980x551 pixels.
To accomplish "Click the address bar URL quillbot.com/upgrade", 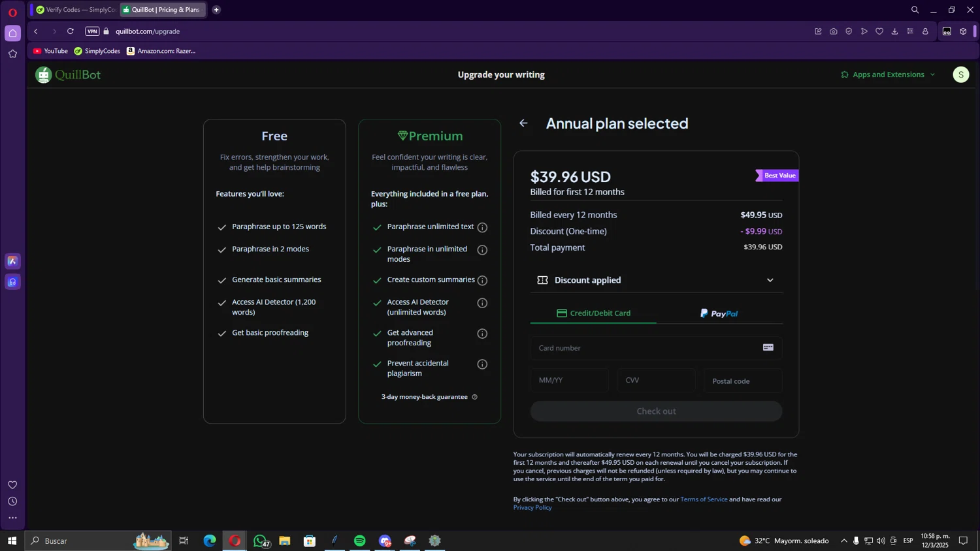I will point(148,31).
